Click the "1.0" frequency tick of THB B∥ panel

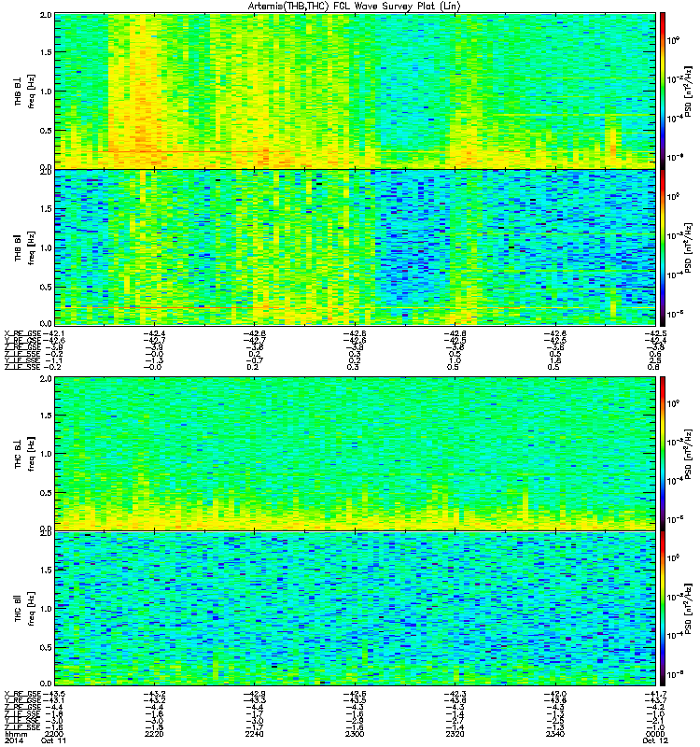[x=46, y=247]
